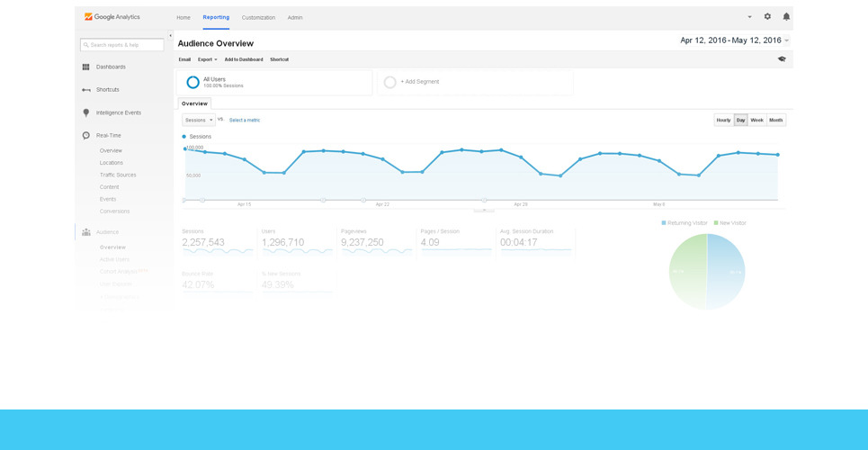This screenshot has width=868, height=450.
Task: Click the Shortcuts arrow icon in sidebar
Action: [86, 90]
